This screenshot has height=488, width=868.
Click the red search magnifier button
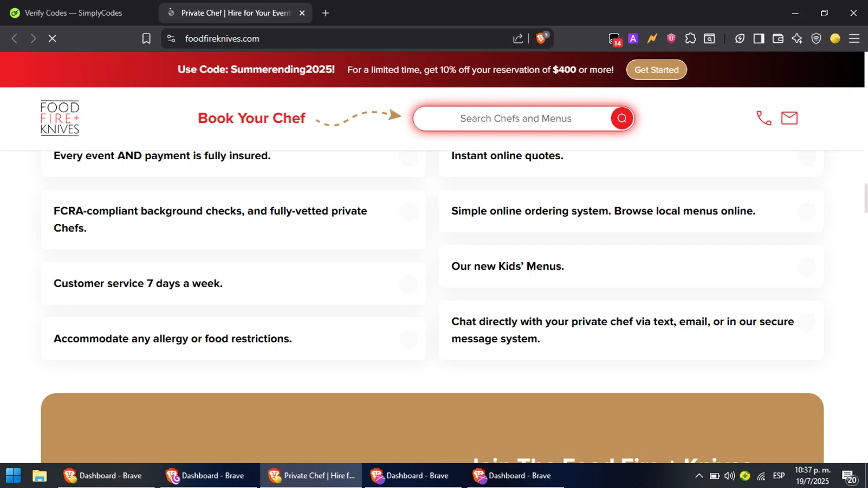pos(622,118)
